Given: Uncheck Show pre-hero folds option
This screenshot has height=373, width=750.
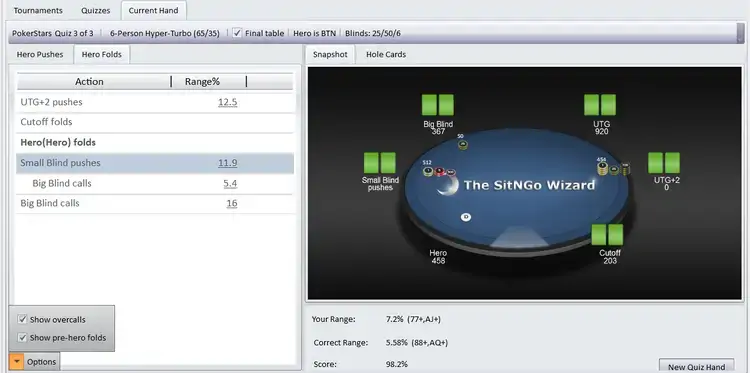Looking at the screenshot, I should (x=22, y=338).
